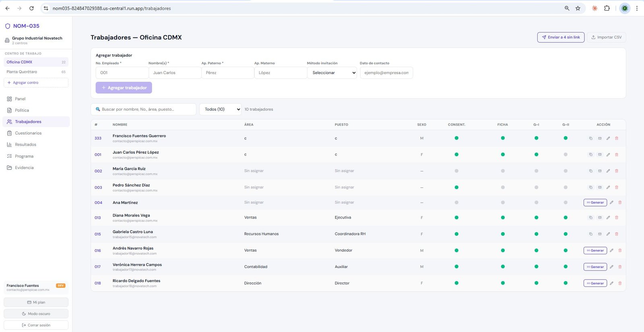Screen dimensions: 644x332
Task: Click the email icon in Juan Carlos Pérez López's row
Action: click(x=599, y=155)
